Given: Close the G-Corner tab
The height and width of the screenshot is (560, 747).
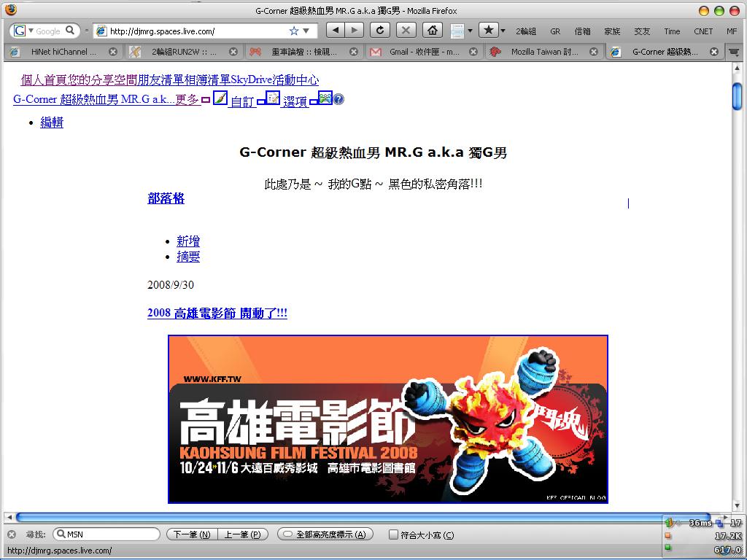Looking at the screenshot, I should click(x=714, y=52).
